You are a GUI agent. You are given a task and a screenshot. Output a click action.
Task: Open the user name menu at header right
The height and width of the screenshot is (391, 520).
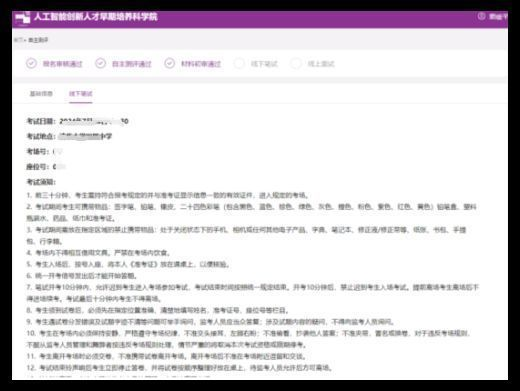[x=498, y=16]
